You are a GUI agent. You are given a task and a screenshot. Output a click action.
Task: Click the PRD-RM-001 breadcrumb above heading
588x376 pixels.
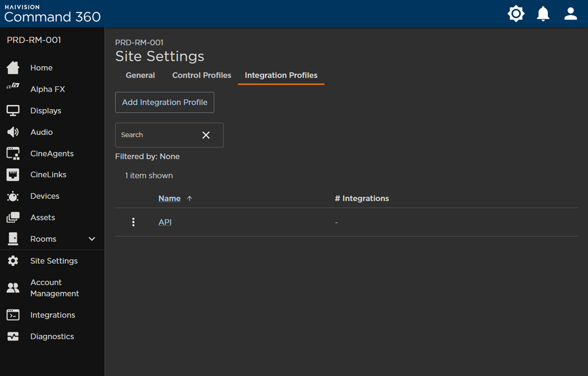pyautogui.click(x=139, y=42)
